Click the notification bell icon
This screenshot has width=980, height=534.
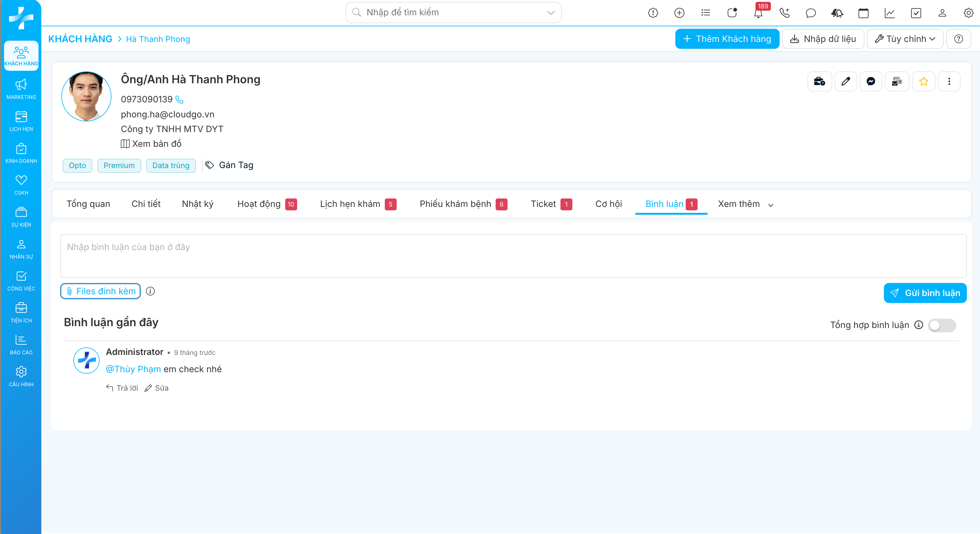pos(758,13)
